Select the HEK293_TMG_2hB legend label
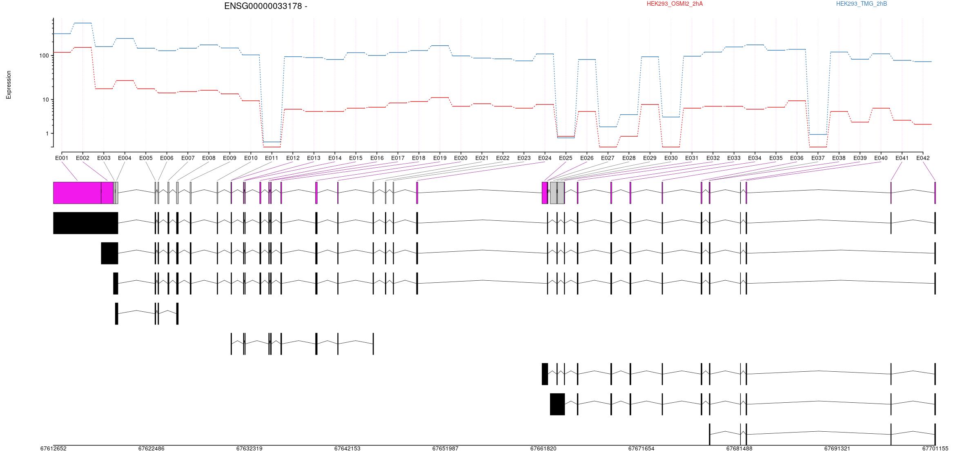The height and width of the screenshot is (457, 980). (x=862, y=4)
